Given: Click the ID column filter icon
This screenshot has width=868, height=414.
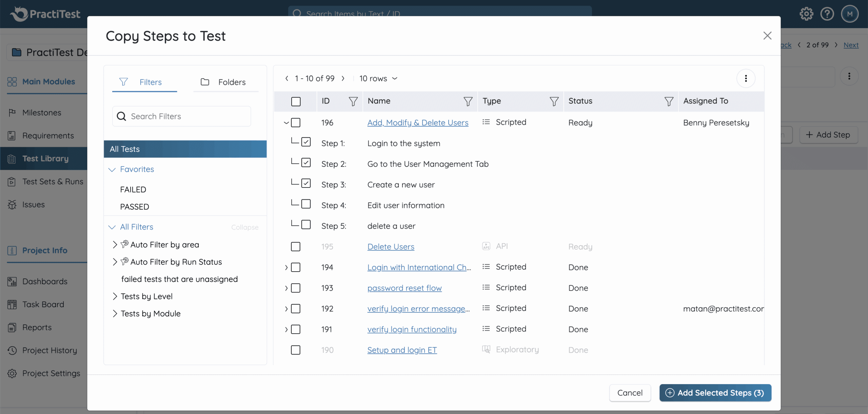Looking at the screenshot, I should pyautogui.click(x=353, y=101).
